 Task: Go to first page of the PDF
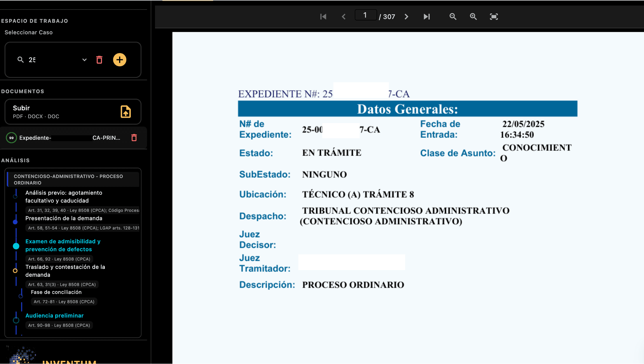tap(323, 17)
